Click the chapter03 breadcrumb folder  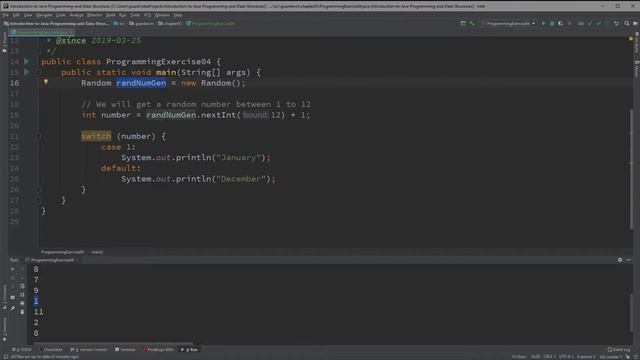point(170,24)
